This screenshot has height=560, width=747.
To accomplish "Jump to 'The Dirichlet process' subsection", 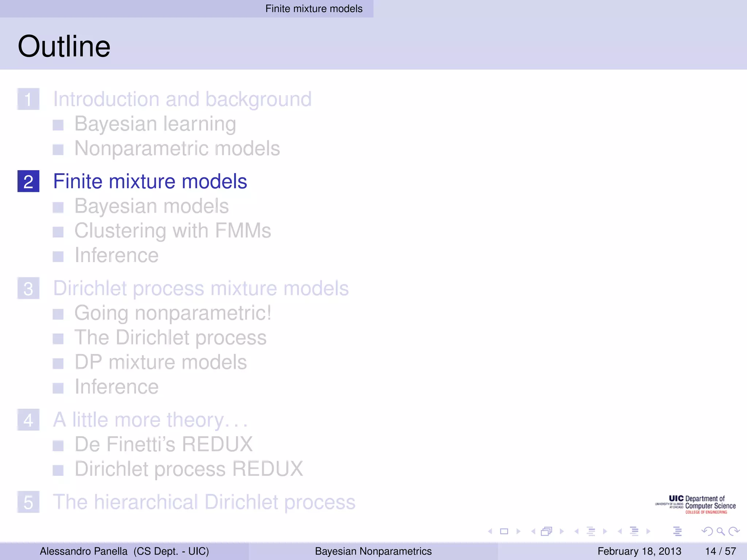I will point(171,338).
